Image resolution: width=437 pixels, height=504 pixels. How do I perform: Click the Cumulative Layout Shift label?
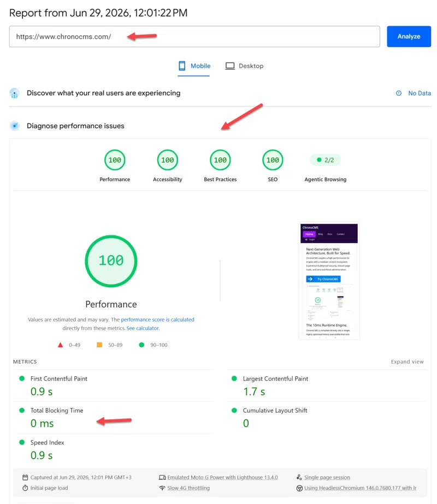coord(275,411)
